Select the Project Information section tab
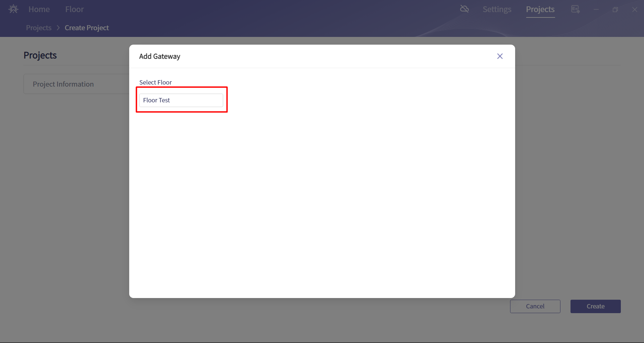The image size is (644, 343). 63,84
